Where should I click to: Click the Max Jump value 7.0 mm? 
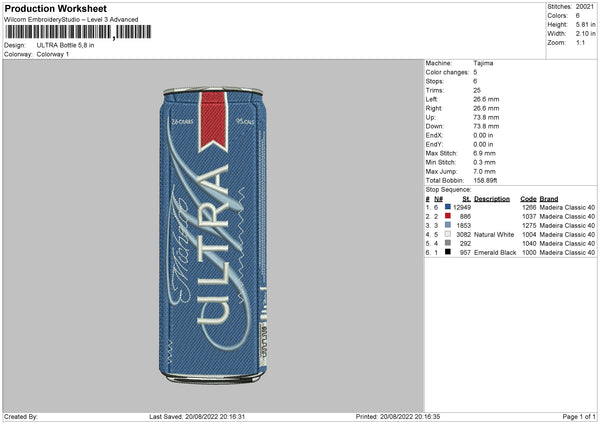coord(484,171)
